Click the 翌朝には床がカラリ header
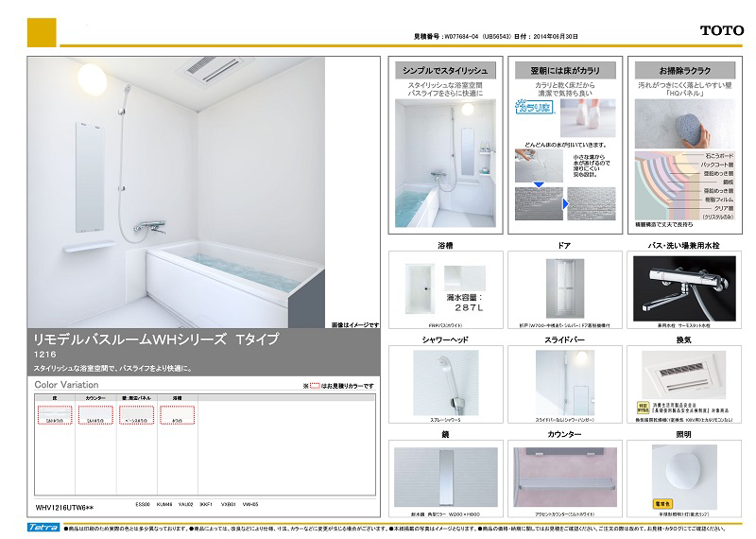This screenshot has width=756, height=539. (565, 71)
